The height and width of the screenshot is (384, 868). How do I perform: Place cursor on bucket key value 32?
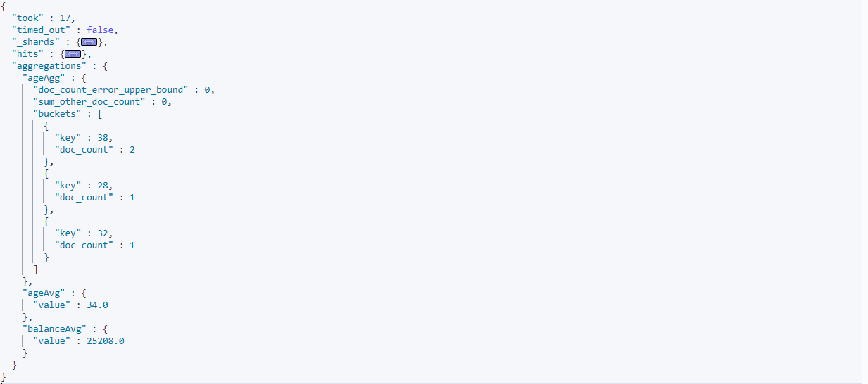(103, 233)
